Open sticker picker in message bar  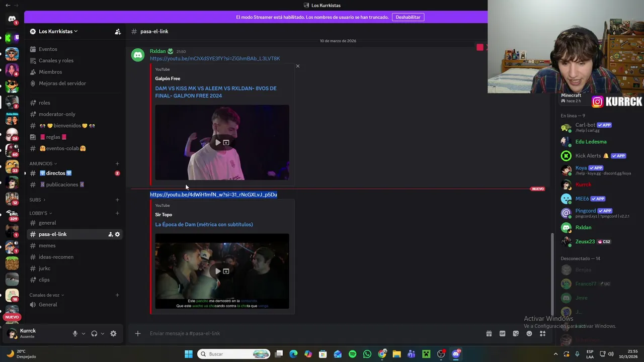(x=516, y=333)
